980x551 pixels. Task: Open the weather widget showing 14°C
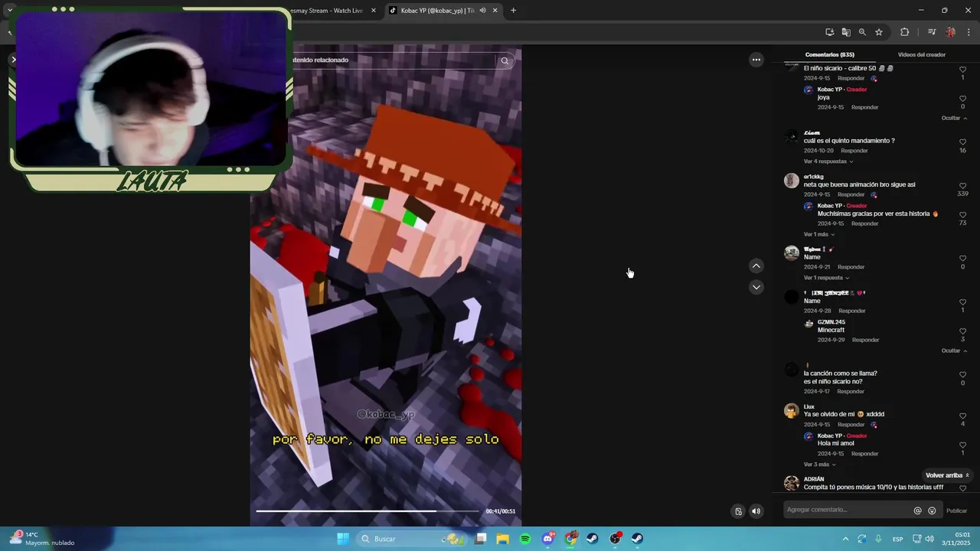[43, 539]
